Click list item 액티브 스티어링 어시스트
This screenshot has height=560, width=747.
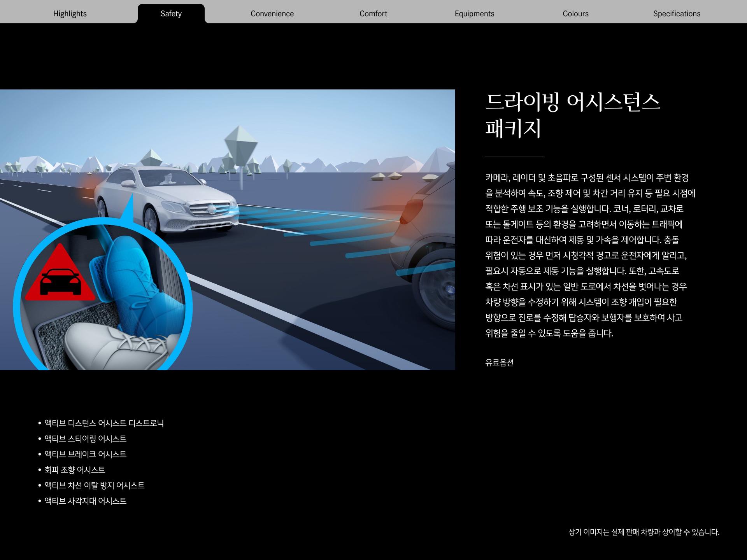(x=85, y=439)
